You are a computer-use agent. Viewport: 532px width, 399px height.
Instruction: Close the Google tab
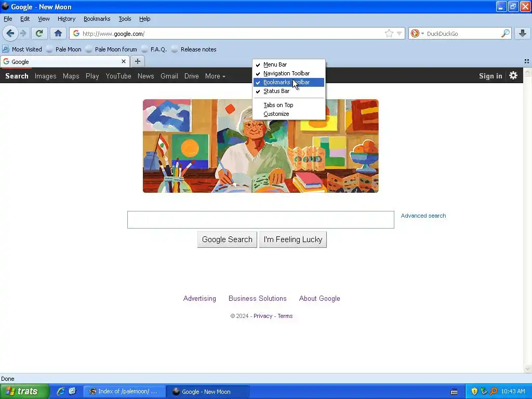coord(124,61)
